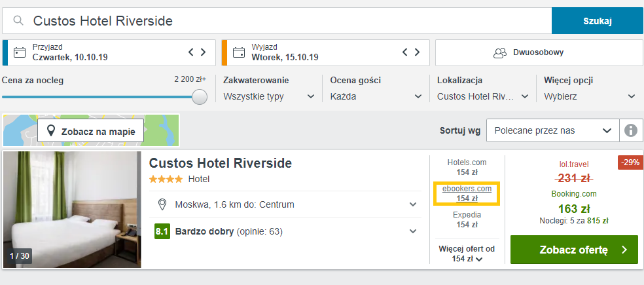Open the Zakwaterowanie Wszystkie typy dropdown
Viewport: 644px width, 285px height.
click(x=269, y=97)
